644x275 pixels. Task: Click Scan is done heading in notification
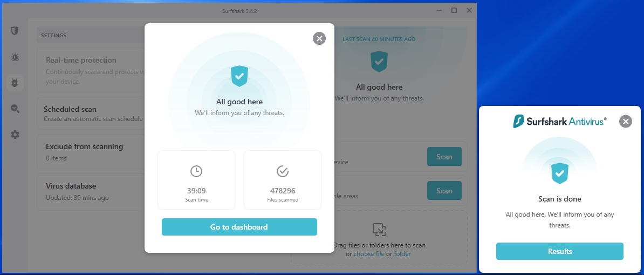coord(560,199)
